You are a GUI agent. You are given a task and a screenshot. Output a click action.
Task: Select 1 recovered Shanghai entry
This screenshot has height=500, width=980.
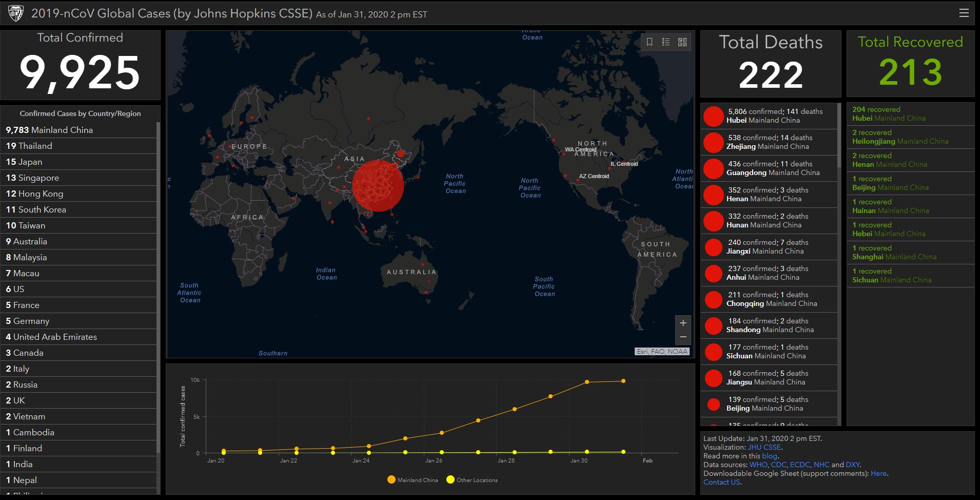pyautogui.click(x=910, y=253)
